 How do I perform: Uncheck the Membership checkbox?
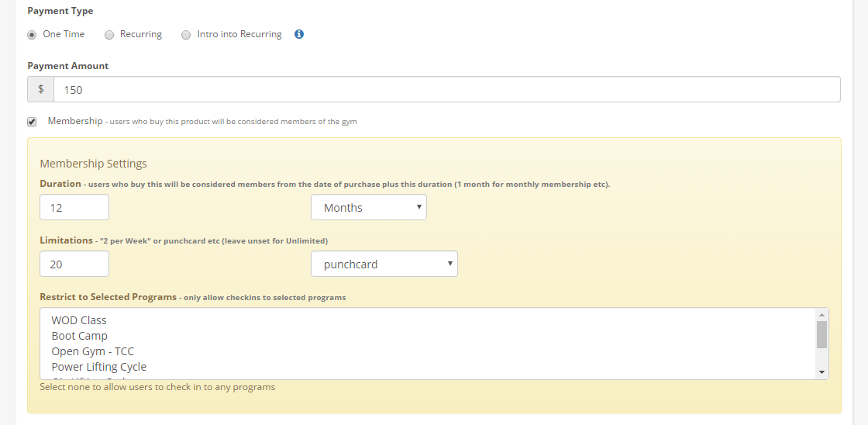pyautogui.click(x=32, y=122)
